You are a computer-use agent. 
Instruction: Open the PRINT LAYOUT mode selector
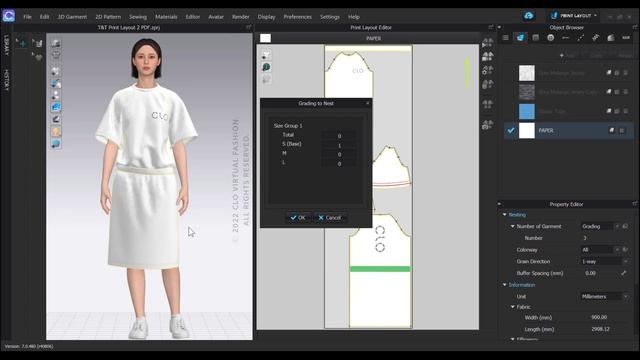coord(574,16)
